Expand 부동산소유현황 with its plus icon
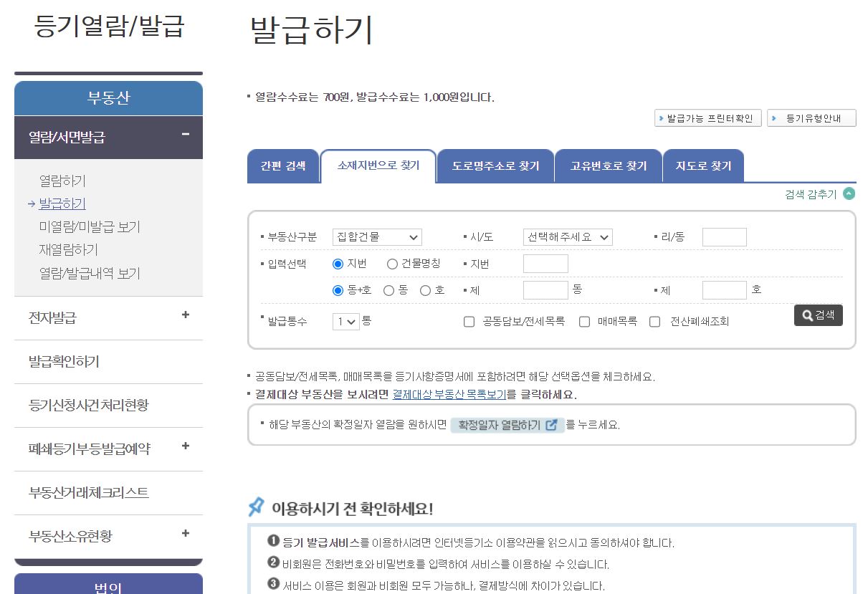 (x=185, y=533)
